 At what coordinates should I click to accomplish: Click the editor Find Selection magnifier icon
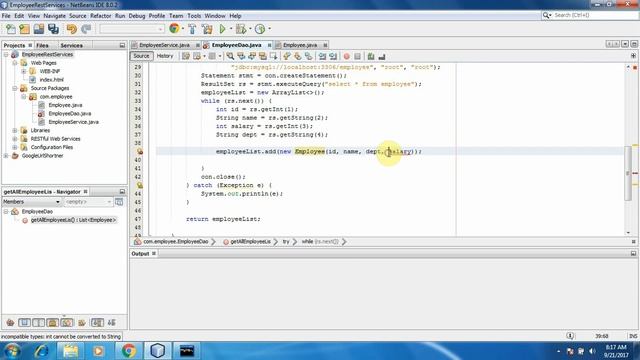point(230,56)
